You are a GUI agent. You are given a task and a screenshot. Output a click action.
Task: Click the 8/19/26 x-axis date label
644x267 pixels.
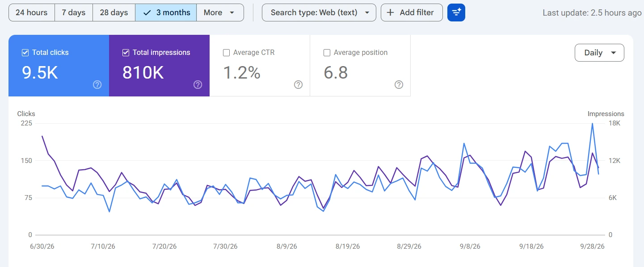tap(348, 246)
